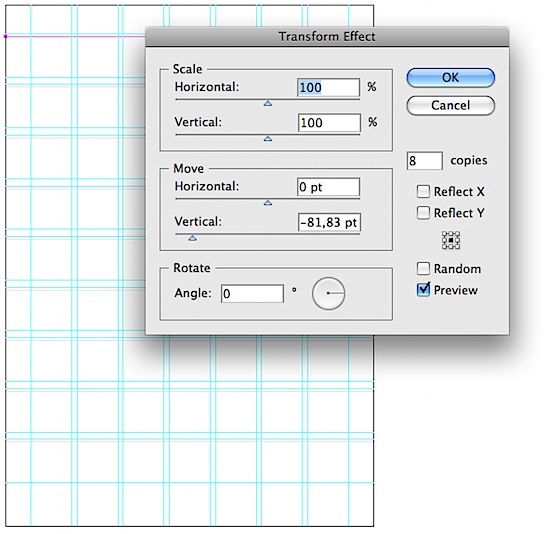Click the Cancel button
The image size is (550, 534).
click(x=450, y=105)
